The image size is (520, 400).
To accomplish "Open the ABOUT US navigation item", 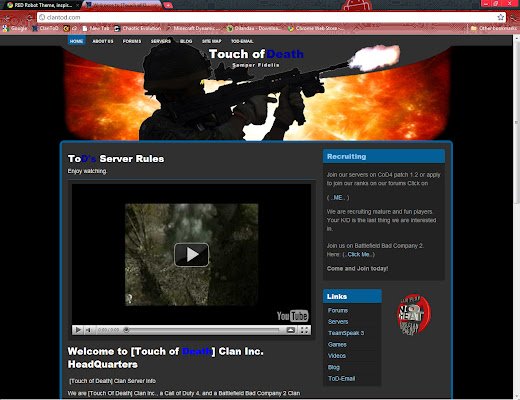I will tap(103, 41).
